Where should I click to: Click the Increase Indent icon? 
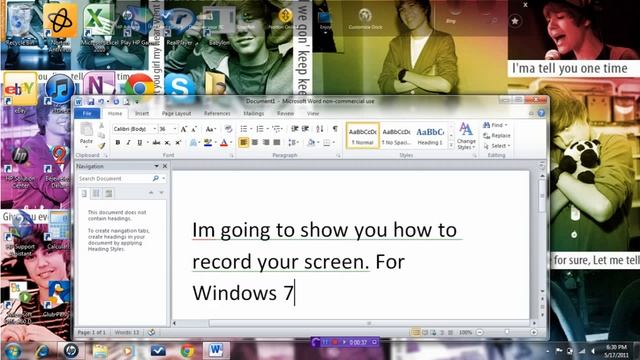pyautogui.click(x=305, y=129)
